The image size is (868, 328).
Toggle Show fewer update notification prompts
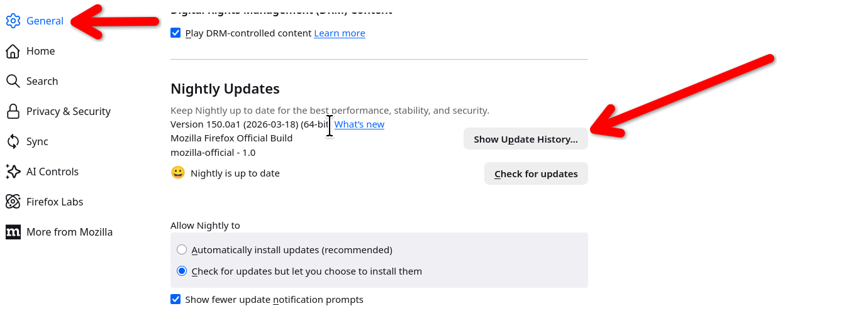[175, 299]
